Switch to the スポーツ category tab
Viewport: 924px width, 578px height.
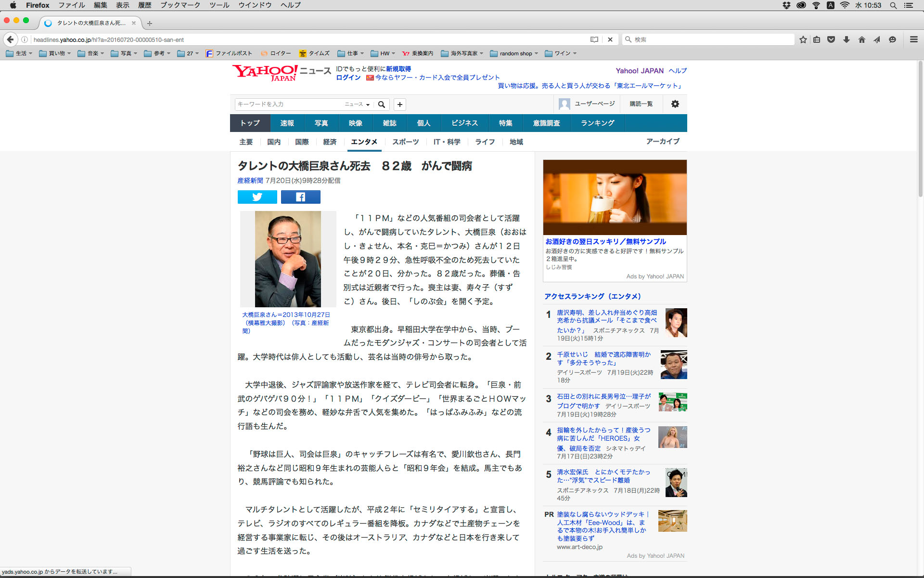coord(405,142)
